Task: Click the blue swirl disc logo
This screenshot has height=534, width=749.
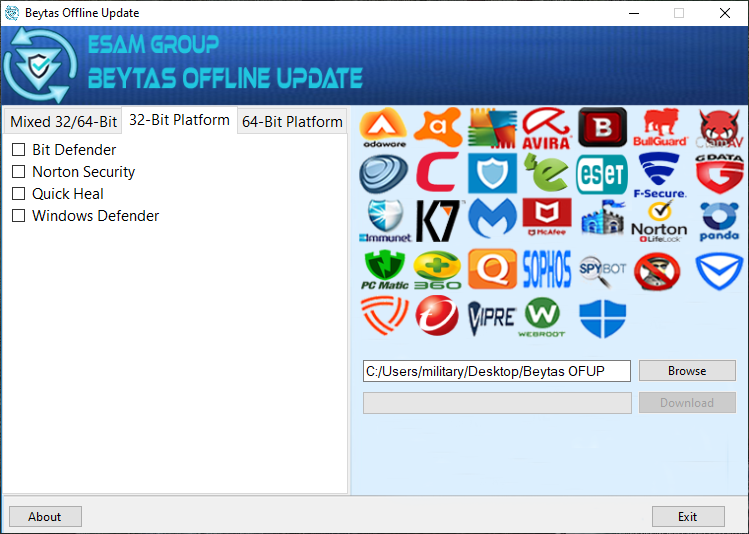Action: (384, 174)
